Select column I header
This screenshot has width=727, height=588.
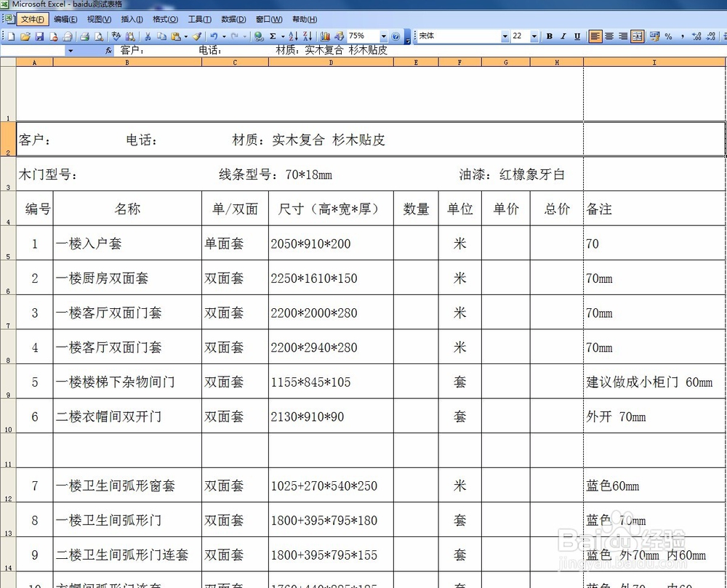pos(654,62)
